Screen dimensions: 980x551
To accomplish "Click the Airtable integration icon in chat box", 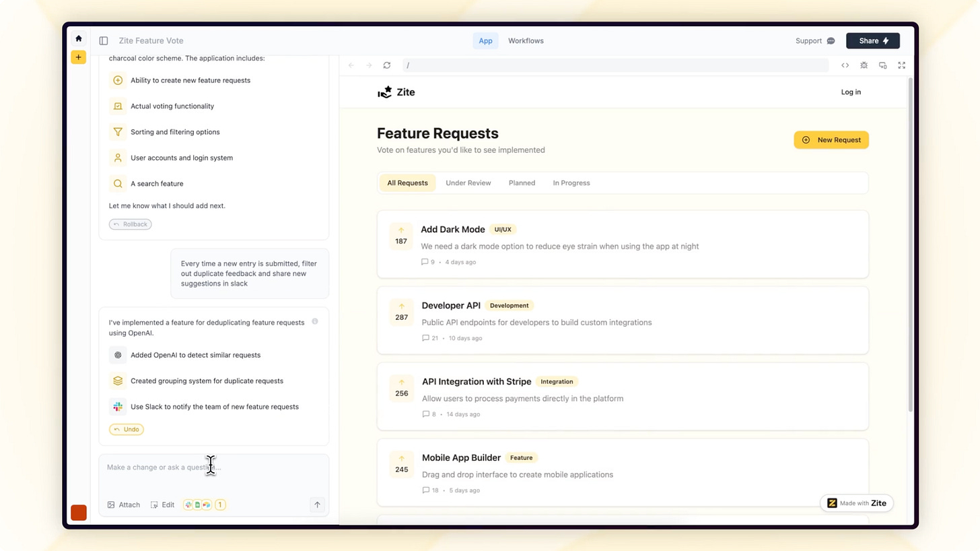I will pos(206,505).
